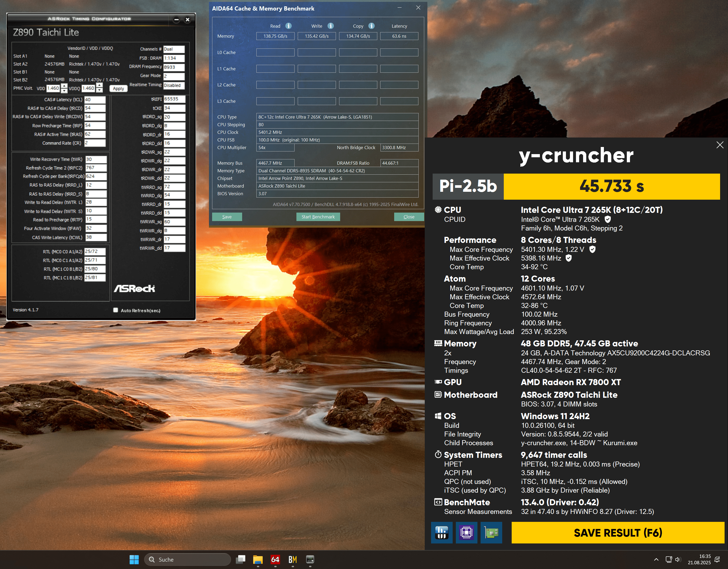Click the Apply button in Timing Configurator
728x569 pixels.
(118, 89)
